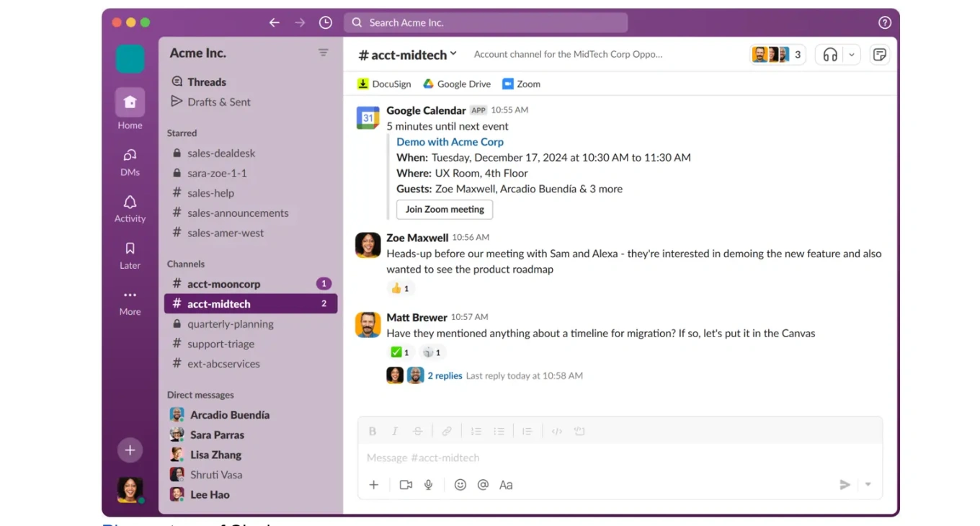Toggle bold formatting in the composer
Viewport: 980px width, 526px height.
click(373, 431)
